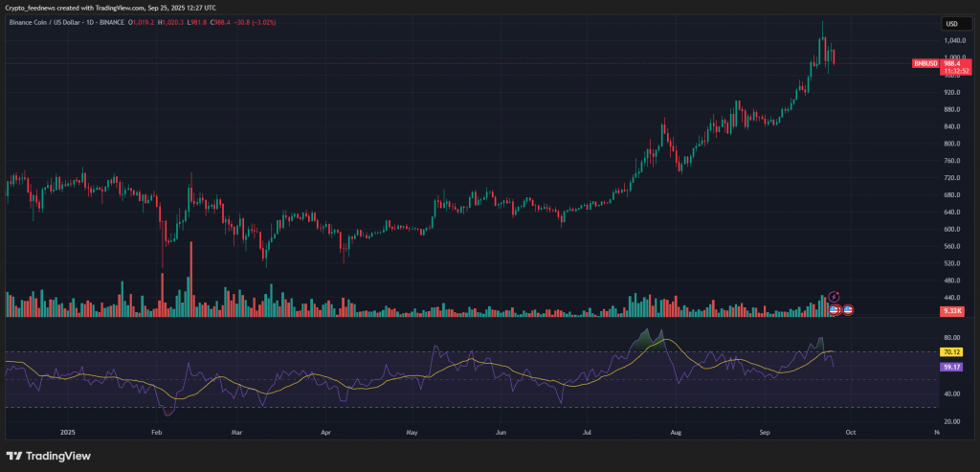The width and height of the screenshot is (980, 472).
Task: Click the yellow 70.12 RSI average tag
Action: (x=952, y=352)
